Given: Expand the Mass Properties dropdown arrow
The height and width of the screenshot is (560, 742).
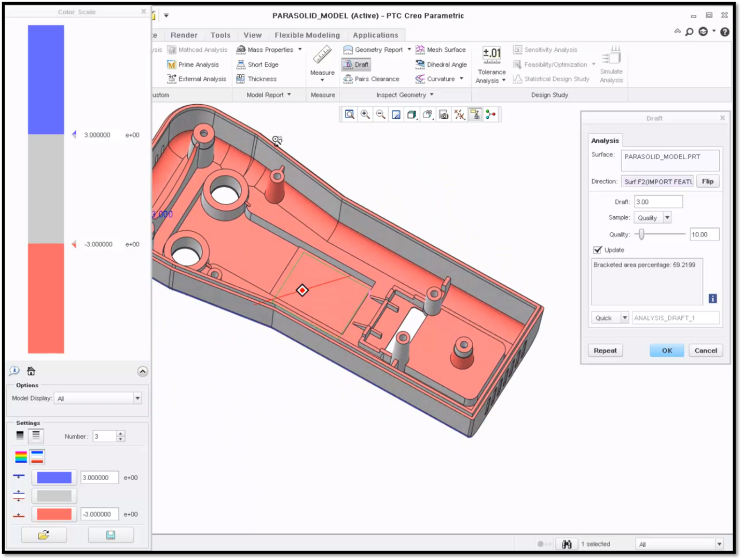Looking at the screenshot, I should (300, 50).
